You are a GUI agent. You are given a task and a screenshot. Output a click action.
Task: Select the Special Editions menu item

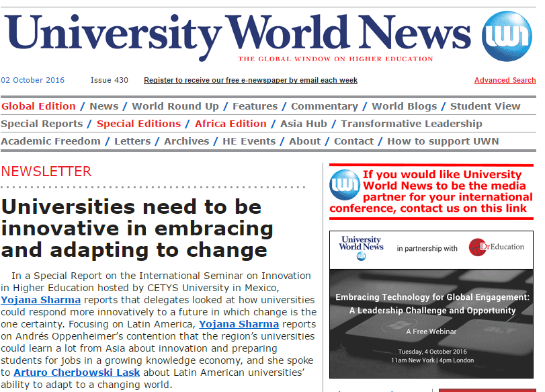point(138,124)
